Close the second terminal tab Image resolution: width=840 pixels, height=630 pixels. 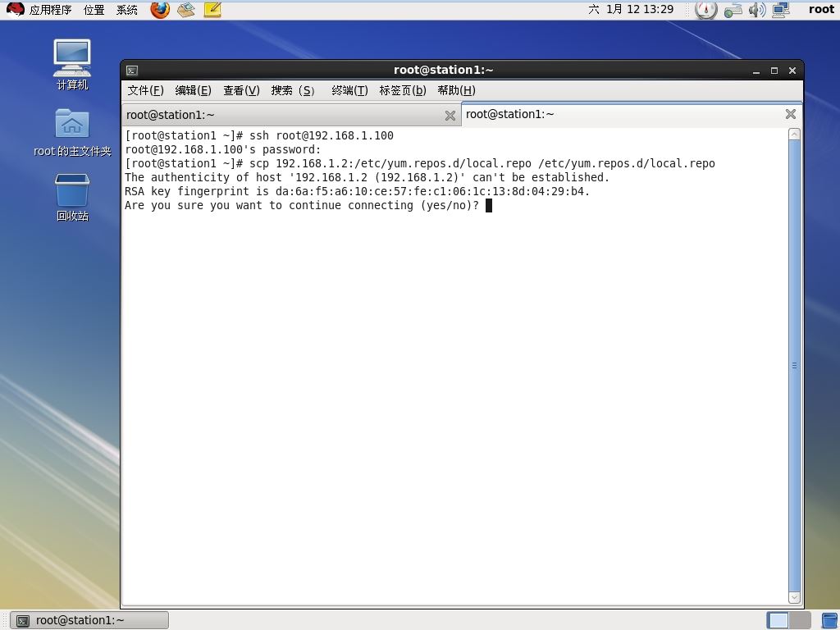[x=791, y=113]
